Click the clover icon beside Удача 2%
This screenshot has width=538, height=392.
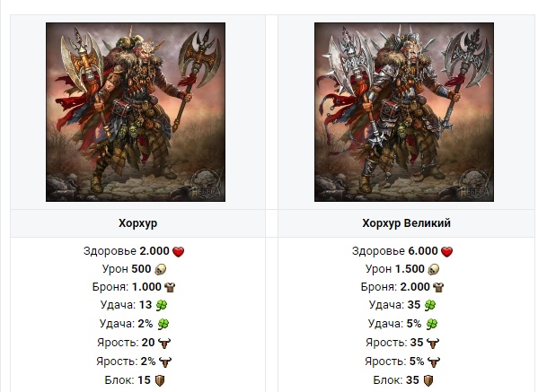click(163, 324)
